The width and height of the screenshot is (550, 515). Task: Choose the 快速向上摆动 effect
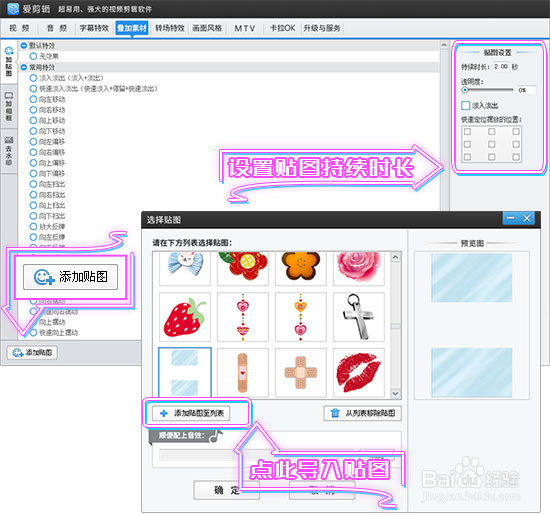point(33,333)
